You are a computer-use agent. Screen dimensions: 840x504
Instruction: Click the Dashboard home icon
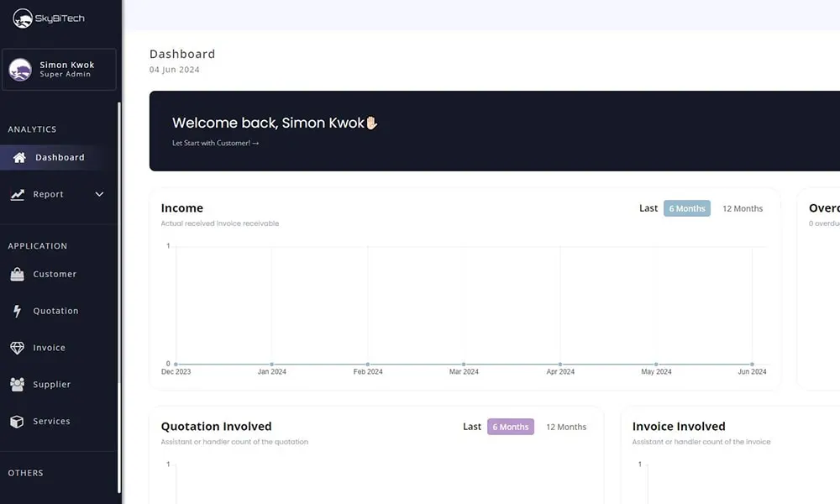[x=19, y=157]
